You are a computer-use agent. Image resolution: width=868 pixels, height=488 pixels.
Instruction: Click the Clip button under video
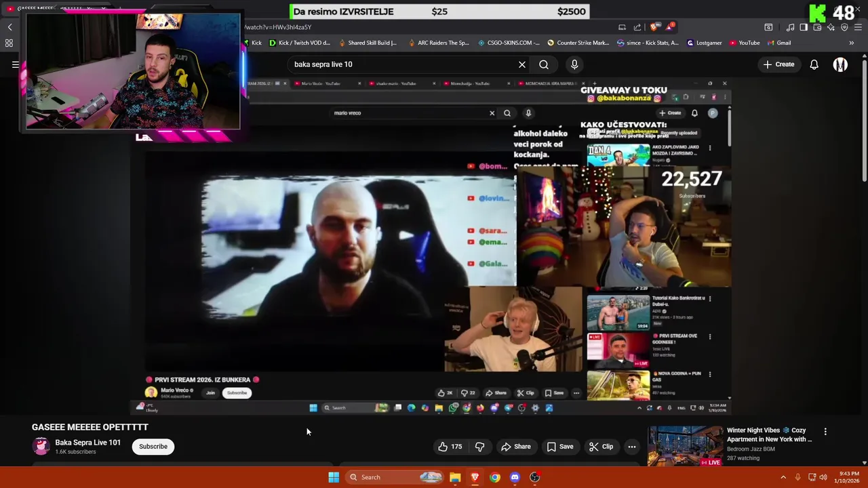click(x=601, y=447)
